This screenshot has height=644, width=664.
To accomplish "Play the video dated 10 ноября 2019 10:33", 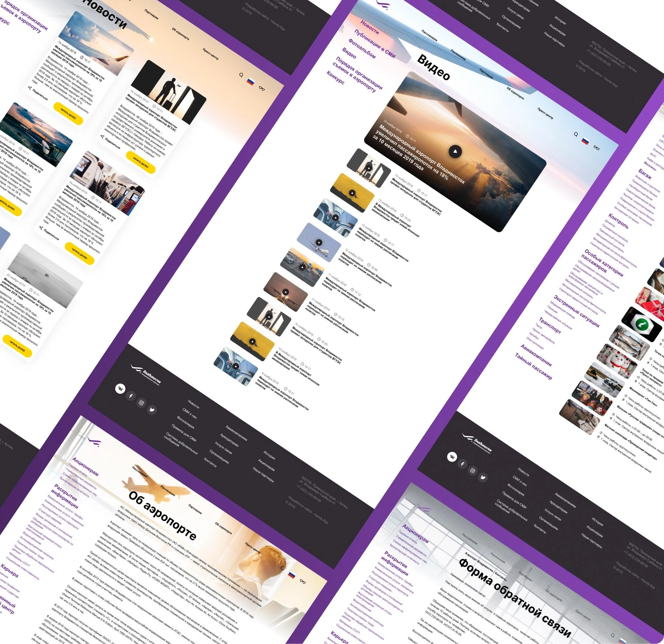I will (269, 317).
